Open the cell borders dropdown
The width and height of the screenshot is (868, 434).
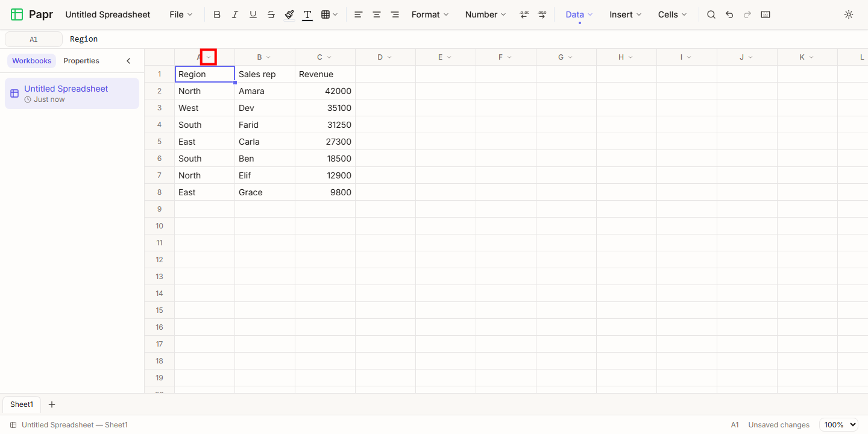(329, 14)
